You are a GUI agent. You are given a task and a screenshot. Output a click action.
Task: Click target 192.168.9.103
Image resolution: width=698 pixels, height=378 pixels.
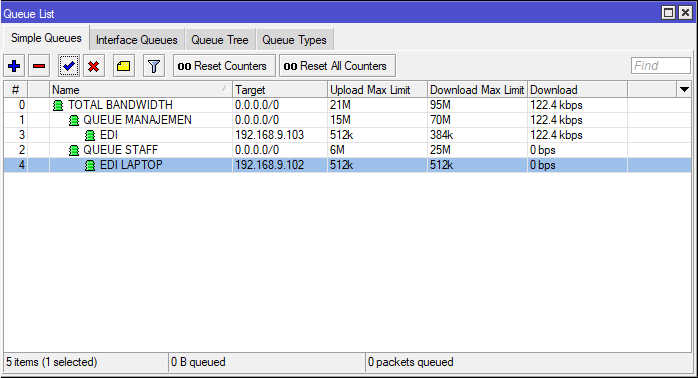tap(269, 135)
